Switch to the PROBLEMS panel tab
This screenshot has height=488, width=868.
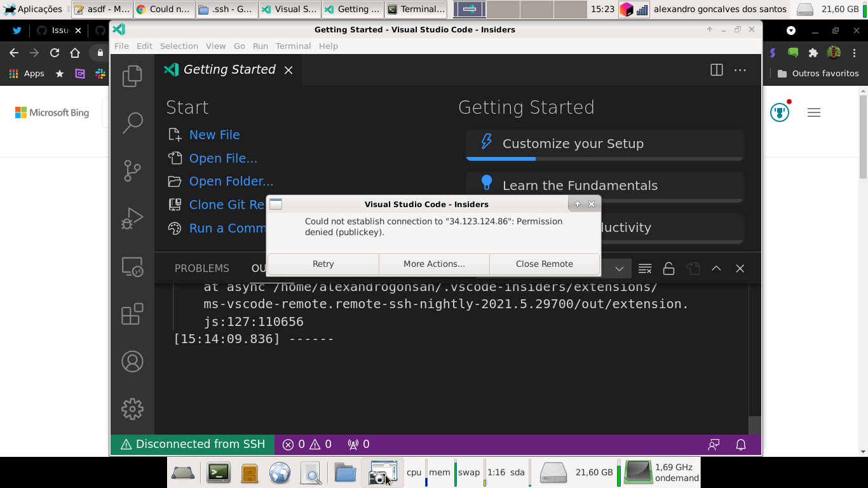(201, 268)
